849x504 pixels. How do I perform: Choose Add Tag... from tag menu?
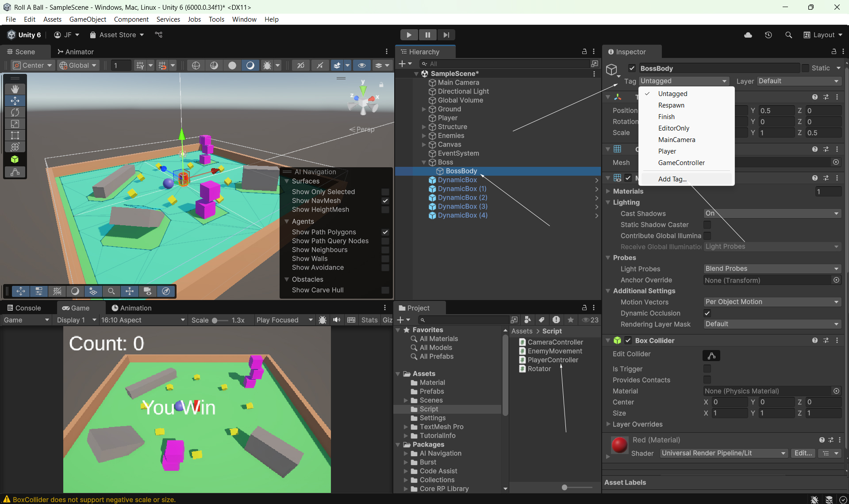point(672,179)
